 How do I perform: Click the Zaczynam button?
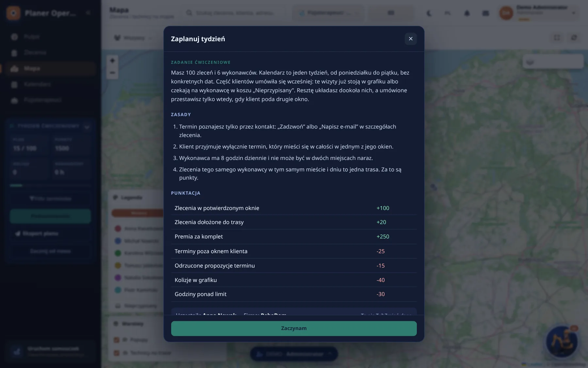click(x=294, y=328)
